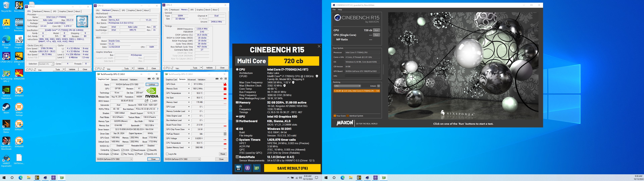Toggle DirectCompute checkbox in GPU-Z
Image resolution: width=644 pixels, height=181 pixels.
pos(132,150)
